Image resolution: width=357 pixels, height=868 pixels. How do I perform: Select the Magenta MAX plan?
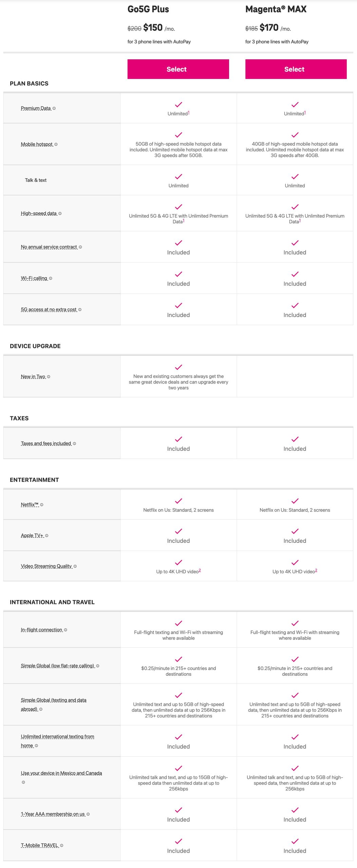pos(294,69)
